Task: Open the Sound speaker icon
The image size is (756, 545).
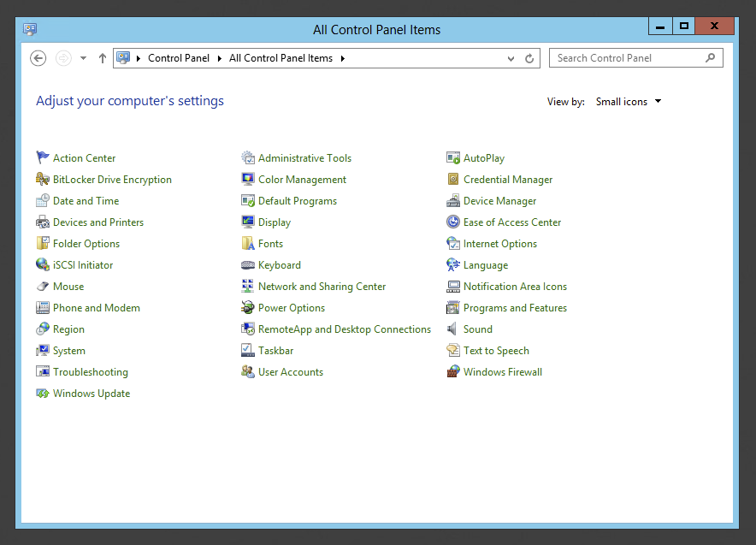Action: point(453,329)
